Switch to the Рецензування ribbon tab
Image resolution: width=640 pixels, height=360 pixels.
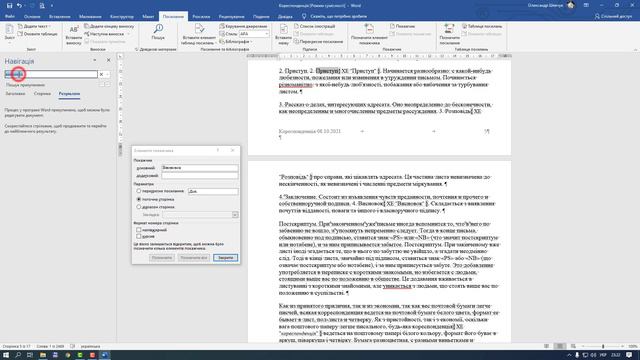231,17
